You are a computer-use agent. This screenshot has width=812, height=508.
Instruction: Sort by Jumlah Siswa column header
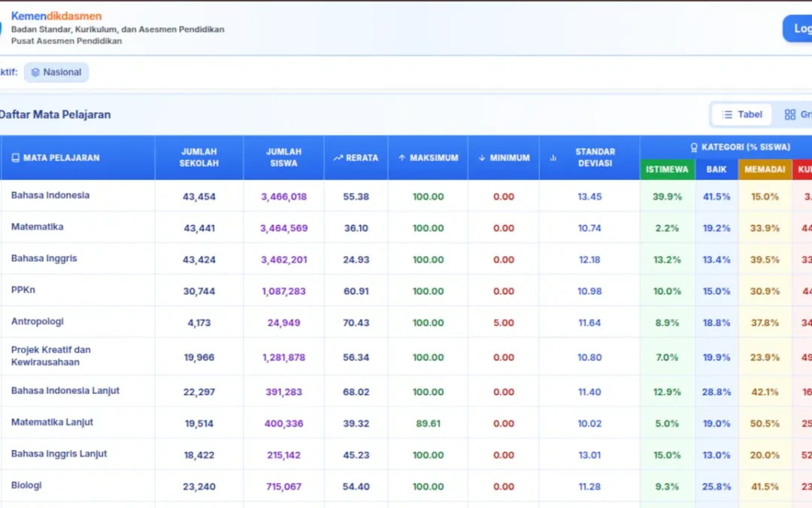pos(283,157)
